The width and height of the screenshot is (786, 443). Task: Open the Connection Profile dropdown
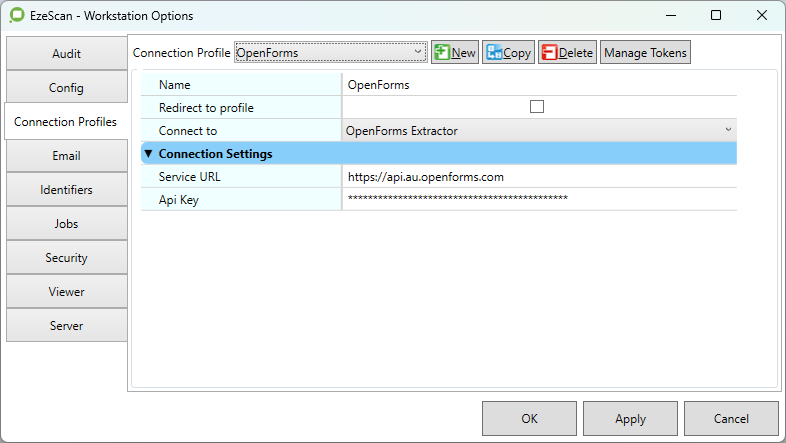(330, 53)
